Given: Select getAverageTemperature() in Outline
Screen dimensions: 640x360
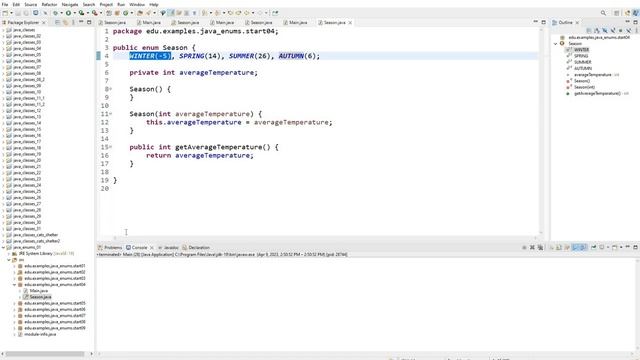Looking at the screenshot, I should pyautogui.click(x=597, y=93).
